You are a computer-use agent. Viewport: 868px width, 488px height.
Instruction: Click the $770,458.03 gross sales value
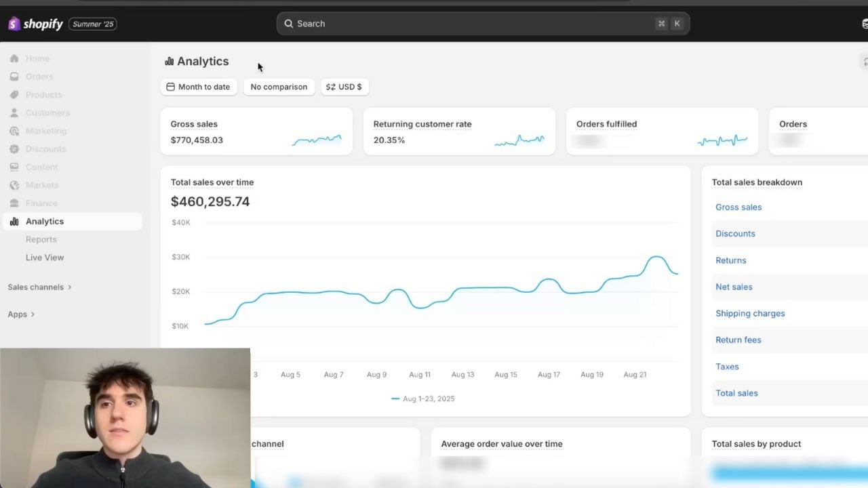pyautogui.click(x=197, y=140)
